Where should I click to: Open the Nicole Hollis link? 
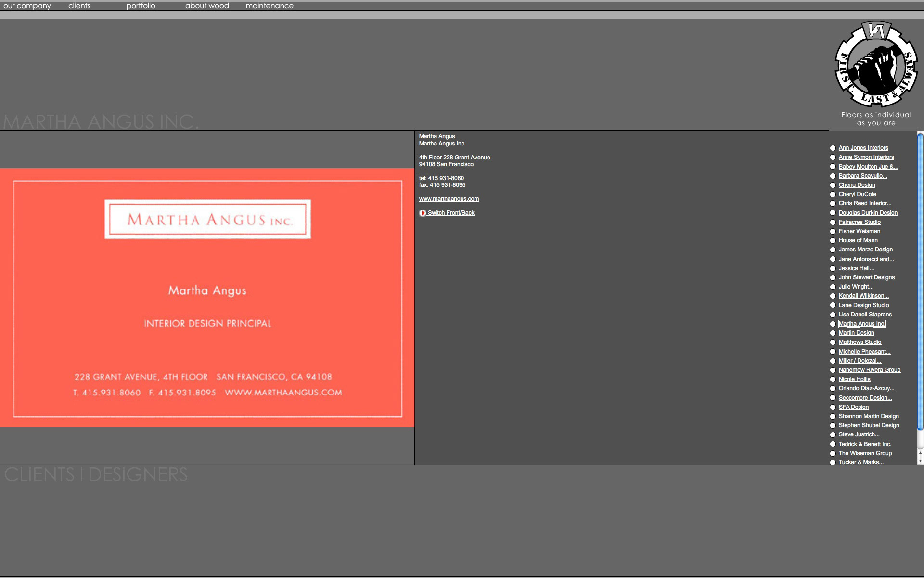(x=854, y=379)
